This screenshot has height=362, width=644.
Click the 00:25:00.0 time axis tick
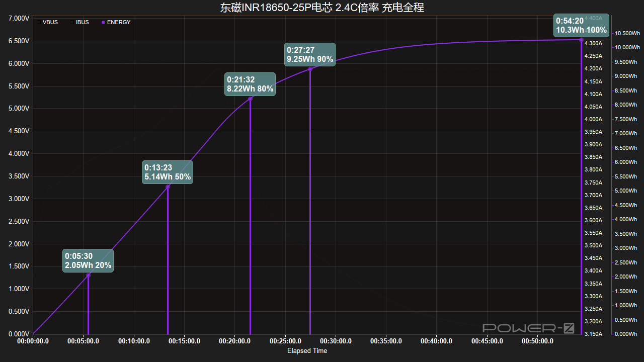tap(286, 341)
